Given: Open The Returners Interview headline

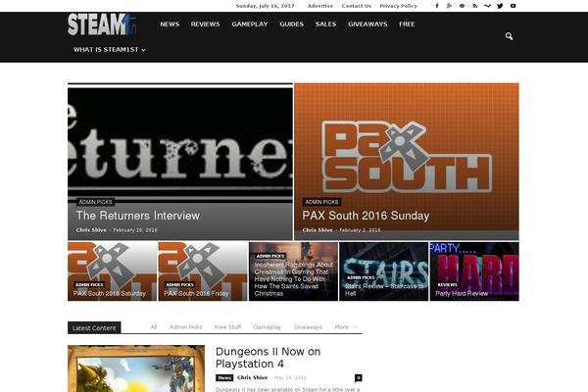Looking at the screenshot, I should [138, 216].
